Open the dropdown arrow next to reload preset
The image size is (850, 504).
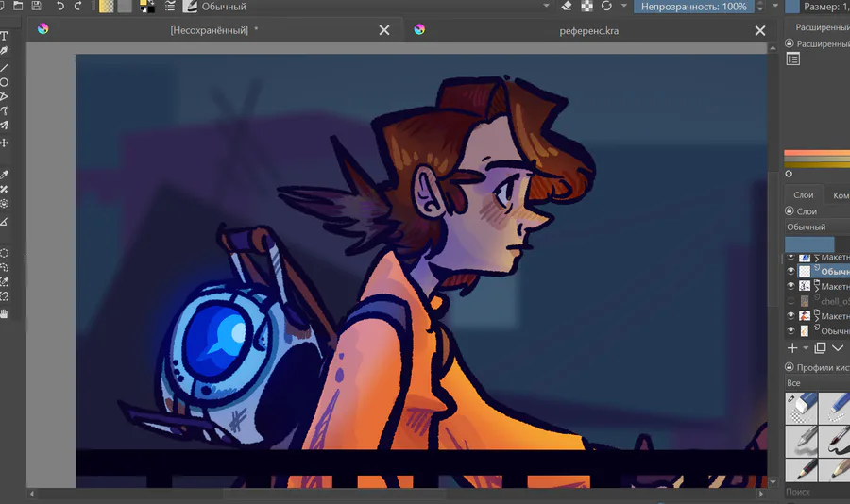coord(624,6)
